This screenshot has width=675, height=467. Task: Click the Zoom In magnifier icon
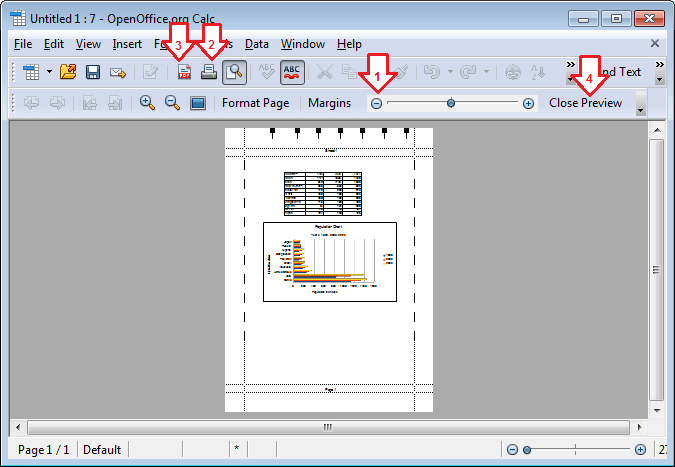click(147, 103)
